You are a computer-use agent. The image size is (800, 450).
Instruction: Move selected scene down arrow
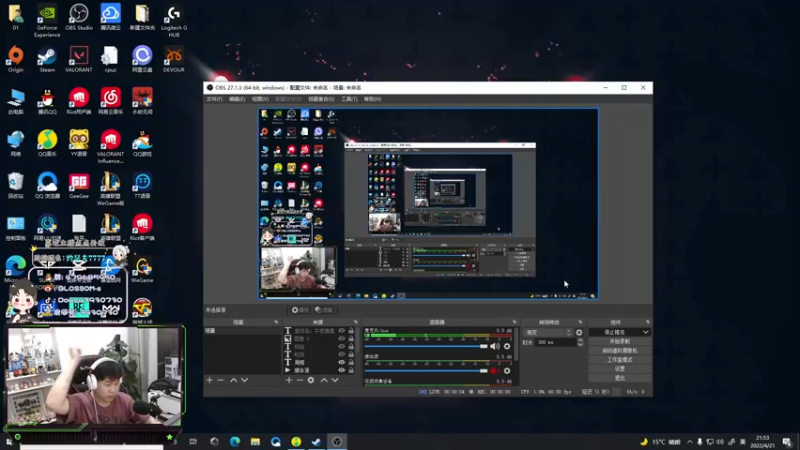click(x=244, y=380)
